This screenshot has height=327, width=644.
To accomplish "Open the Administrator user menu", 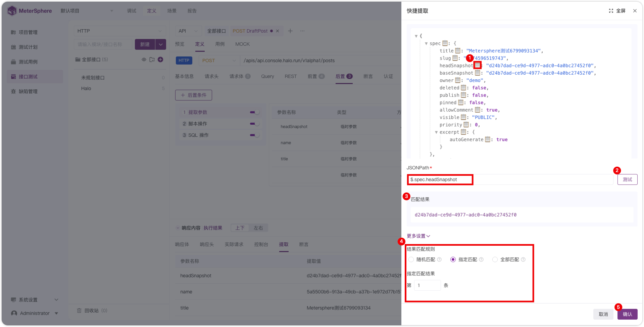I will [35, 313].
